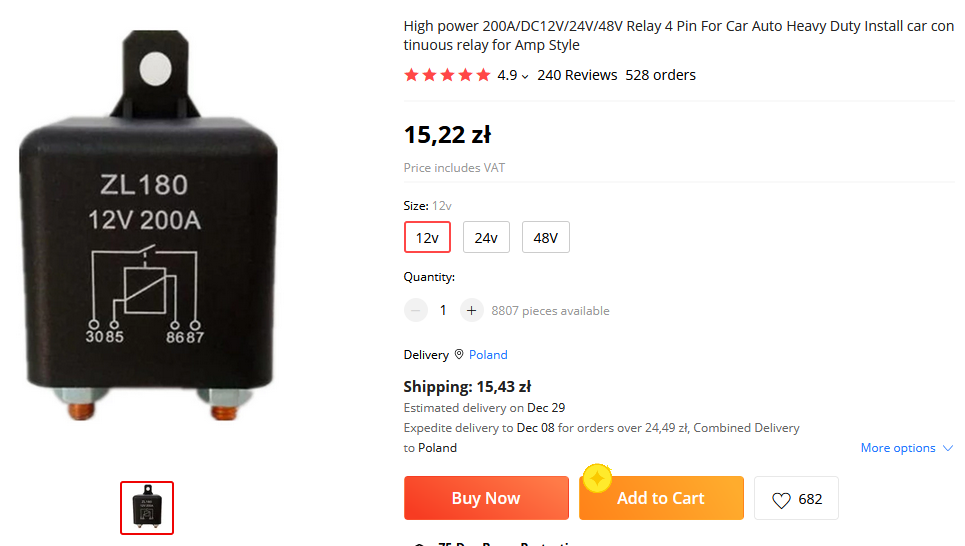View the 528 orders link
The width and height of the screenshot is (965, 546).
660,75
